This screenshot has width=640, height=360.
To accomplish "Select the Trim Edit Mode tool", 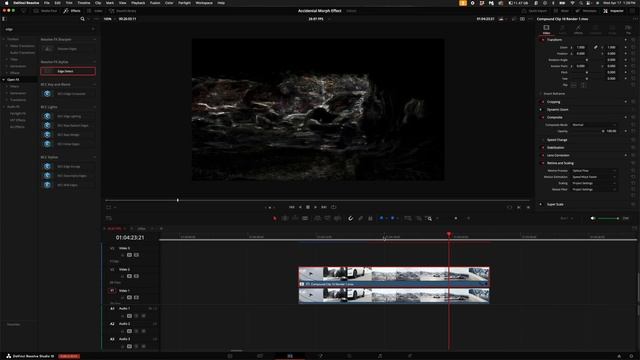I will coord(285,218).
